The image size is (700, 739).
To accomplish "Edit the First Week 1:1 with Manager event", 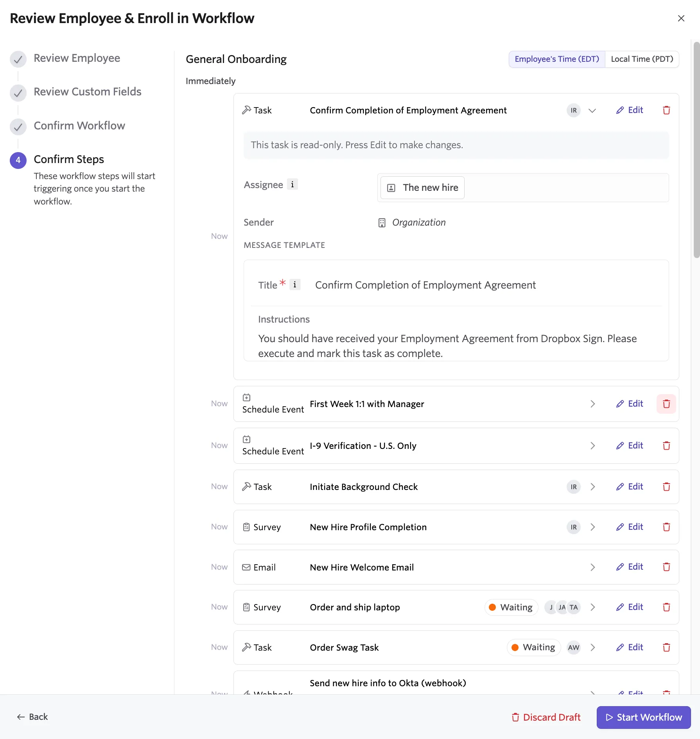I will [630, 404].
